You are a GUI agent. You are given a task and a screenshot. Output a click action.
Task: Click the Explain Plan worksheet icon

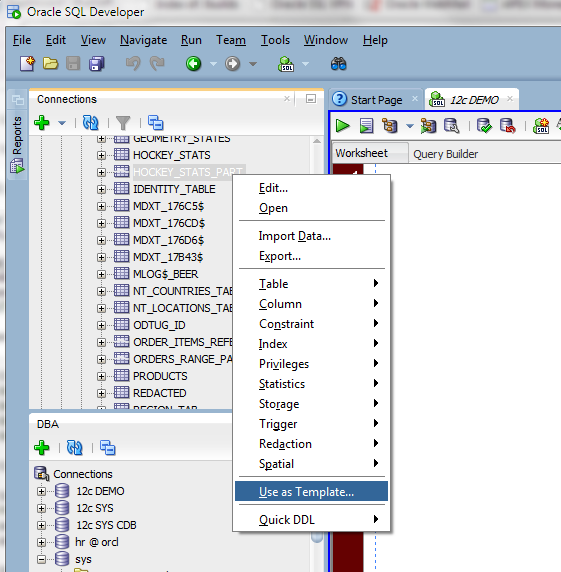point(390,126)
